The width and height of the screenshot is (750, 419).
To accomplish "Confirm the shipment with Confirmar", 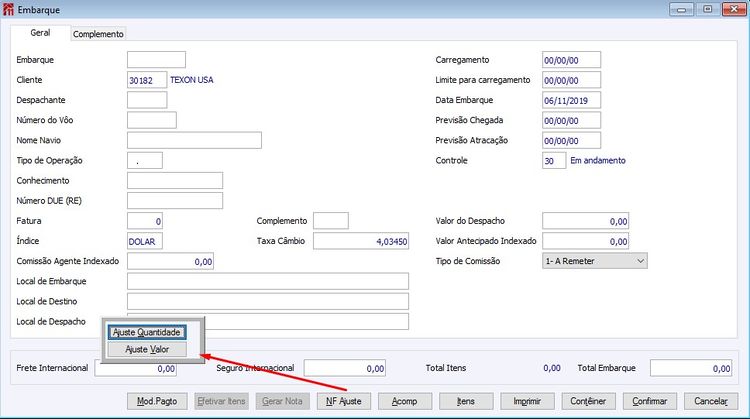I will click(650, 401).
